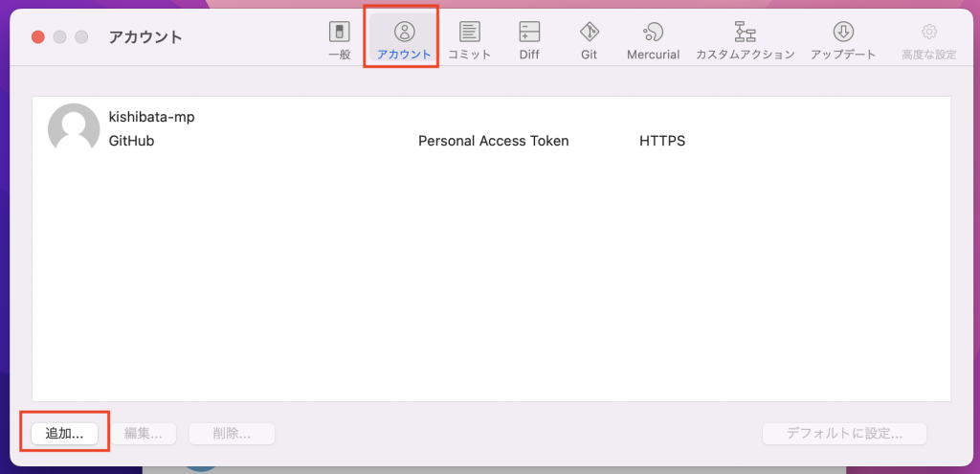Click the HTTPS protocol text

coord(662,142)
